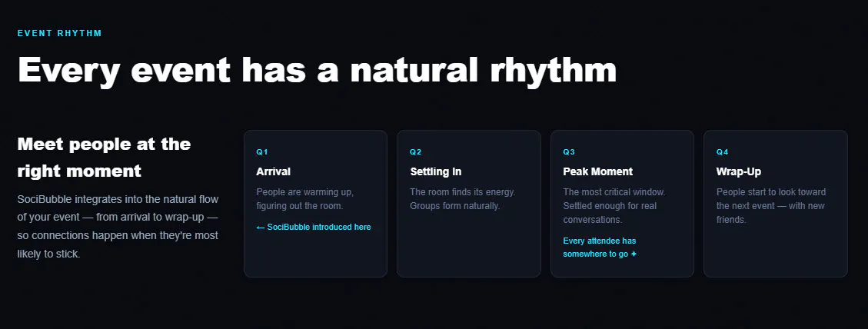This screenshot has height=329, width=868.
Task: Select the Arrival card title
Action: pos(274,171)
